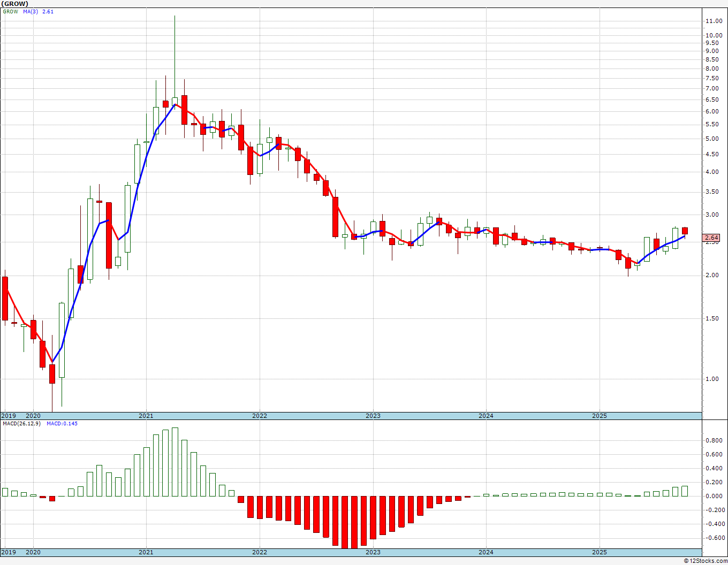Select the 3.50 price axis label
The width and height of the screenshot is (728, 565).
[711, 192]
